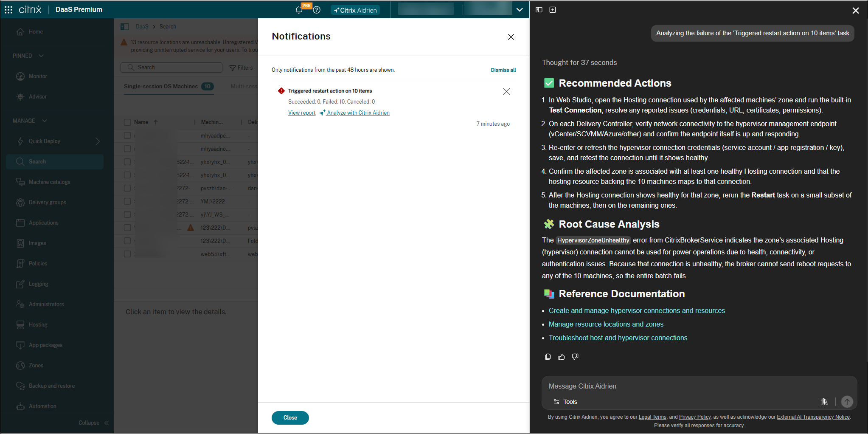Click the App packages sidebar icon
The image size is (868, 434).
pyautogui.click(x=20, y=345)
